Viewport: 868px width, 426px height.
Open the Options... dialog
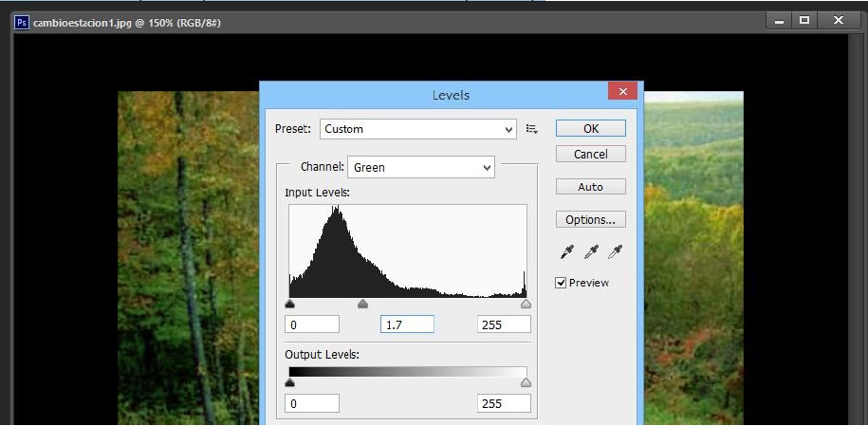[x=590, y=219]
